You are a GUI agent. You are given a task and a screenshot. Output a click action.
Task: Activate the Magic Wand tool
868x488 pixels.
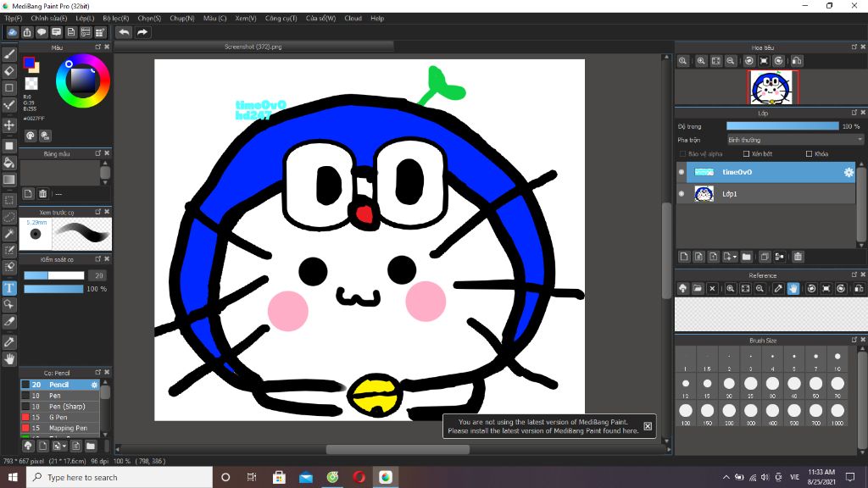[8, 234]
